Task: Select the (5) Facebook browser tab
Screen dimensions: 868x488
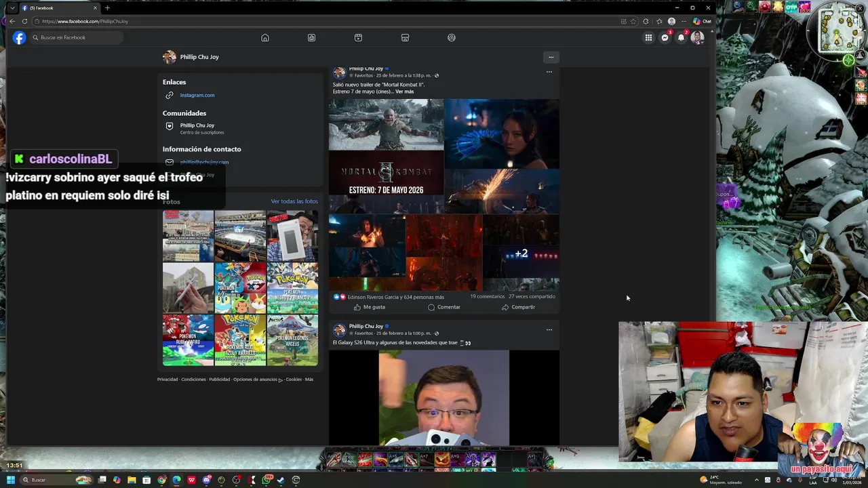Action: (x=58, y=7)
